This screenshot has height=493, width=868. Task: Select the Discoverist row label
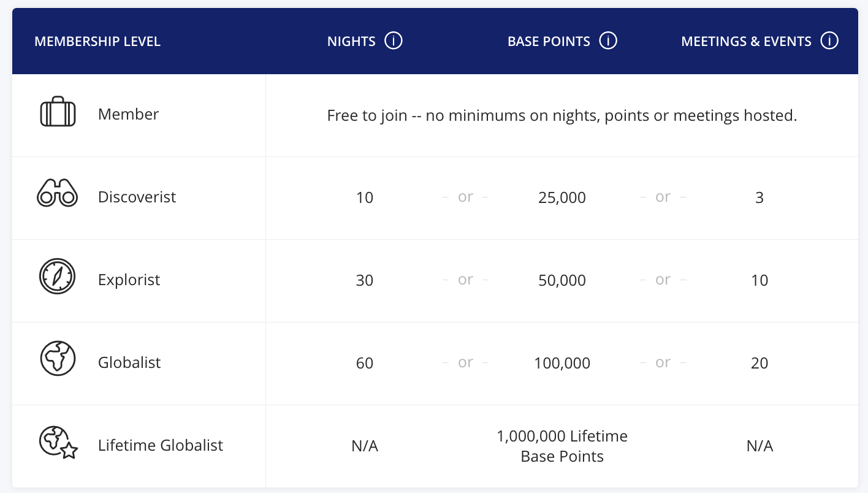137,197
